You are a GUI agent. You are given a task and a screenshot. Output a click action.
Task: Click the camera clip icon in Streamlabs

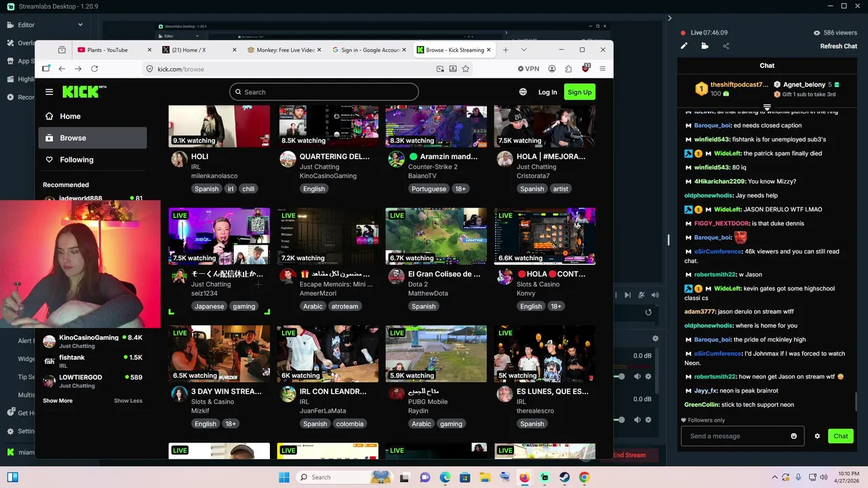pyautogui.click(x=705, y=46)
